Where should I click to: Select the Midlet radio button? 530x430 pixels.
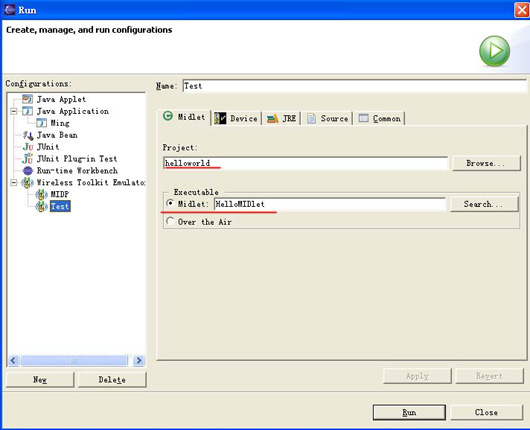coord(170,204)
